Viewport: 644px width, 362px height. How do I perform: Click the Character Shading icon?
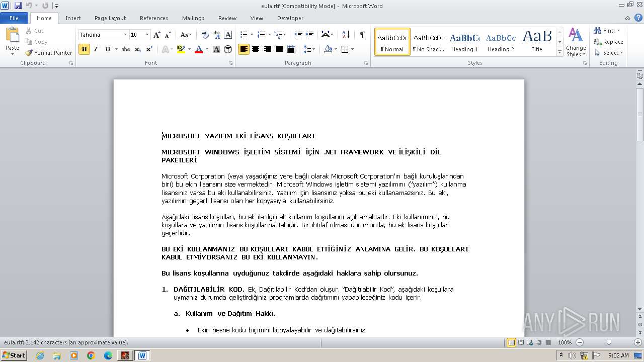216,49
